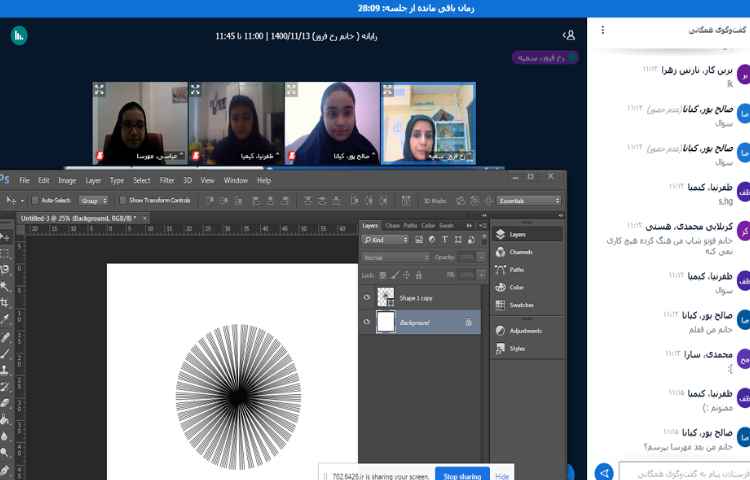Toggle visibility of the Background layer
Viewport: 750px width, 480px height.
(367, 322)
